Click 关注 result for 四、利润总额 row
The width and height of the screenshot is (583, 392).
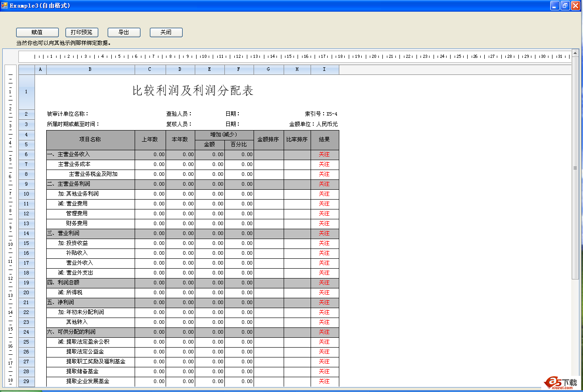[324, 283]
